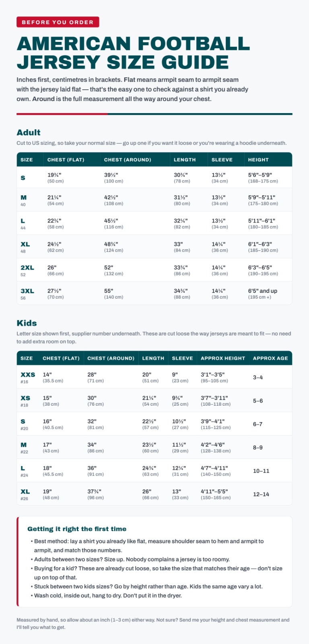Click the Wash cold, inside out tip

tap(107, 595)
